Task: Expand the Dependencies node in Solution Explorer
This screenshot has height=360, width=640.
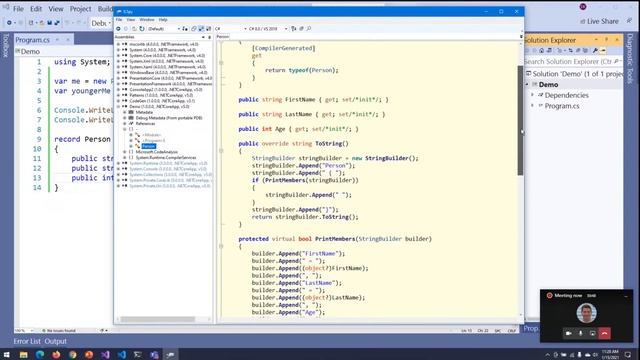Action: (x=532, y=95)
